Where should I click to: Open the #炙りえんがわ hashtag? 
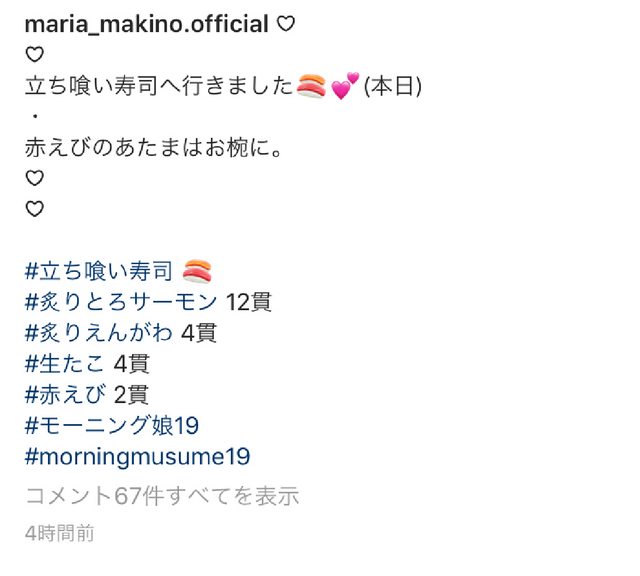click(98, 334)
